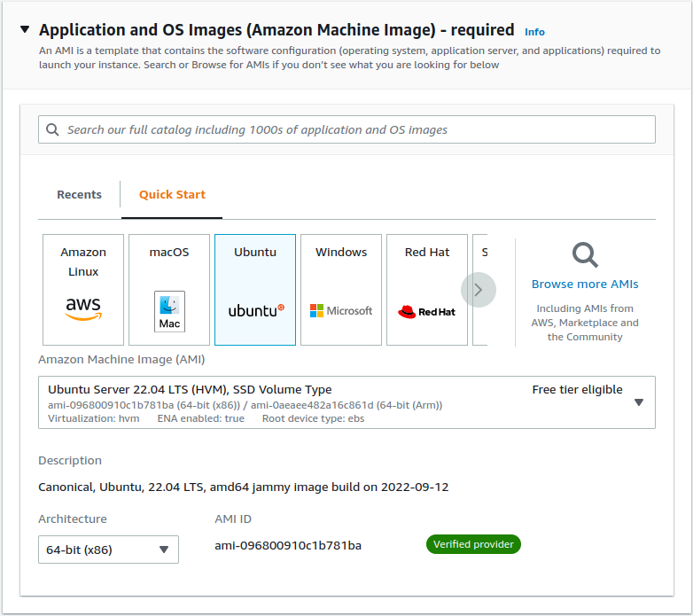Open the Architecture 64-bit (x86) dropdown
Viewport: 693px width, 616px height.
tap(108, 550)
